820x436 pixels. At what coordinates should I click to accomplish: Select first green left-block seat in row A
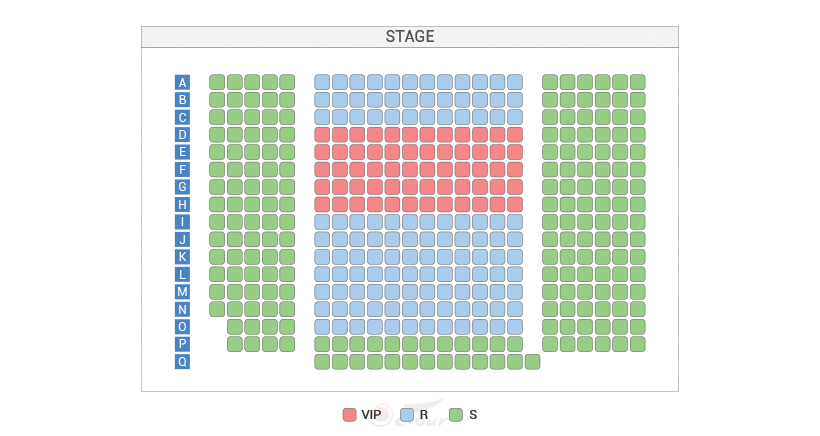point(217,82)
